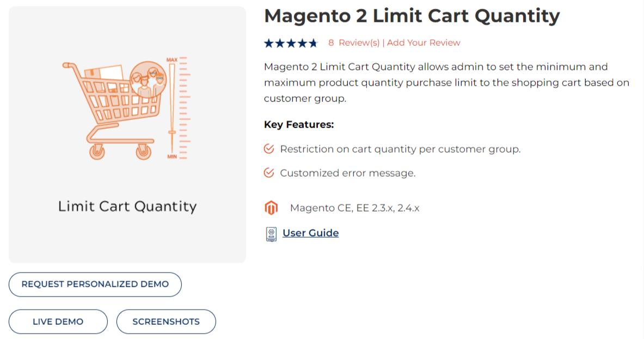Click Add Your Review
Viewport: 644px width, 339px height.
[424, 43]
